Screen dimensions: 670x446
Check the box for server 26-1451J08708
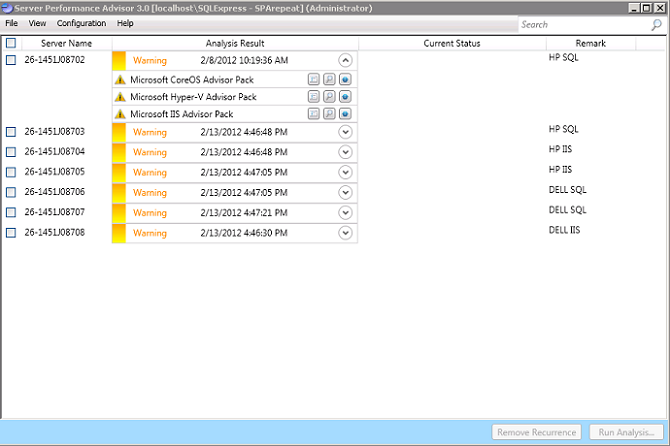[11, 232]
